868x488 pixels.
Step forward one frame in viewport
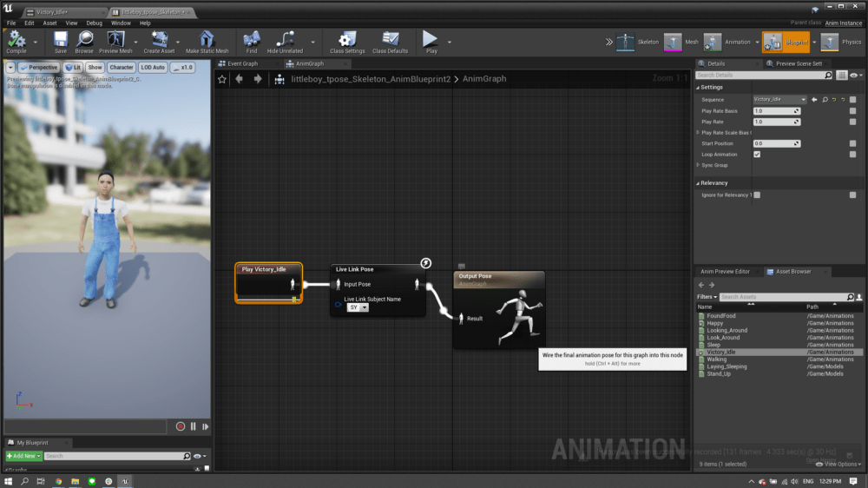[206, 426]
